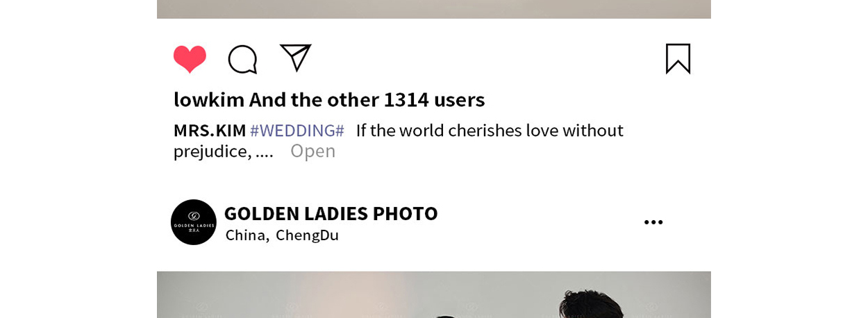Click the caption text about cherishing love

click(x=490, y=130)
